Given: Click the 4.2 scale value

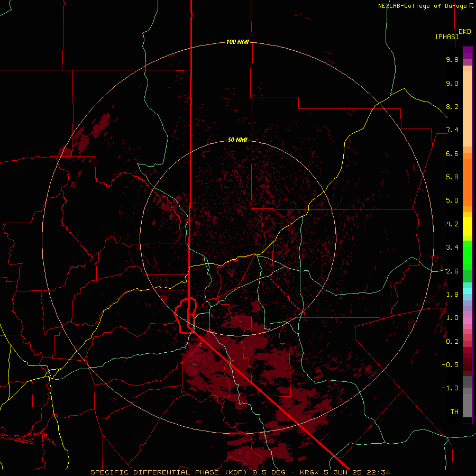Looking at the screenshot, I should [x=452, y=224].
